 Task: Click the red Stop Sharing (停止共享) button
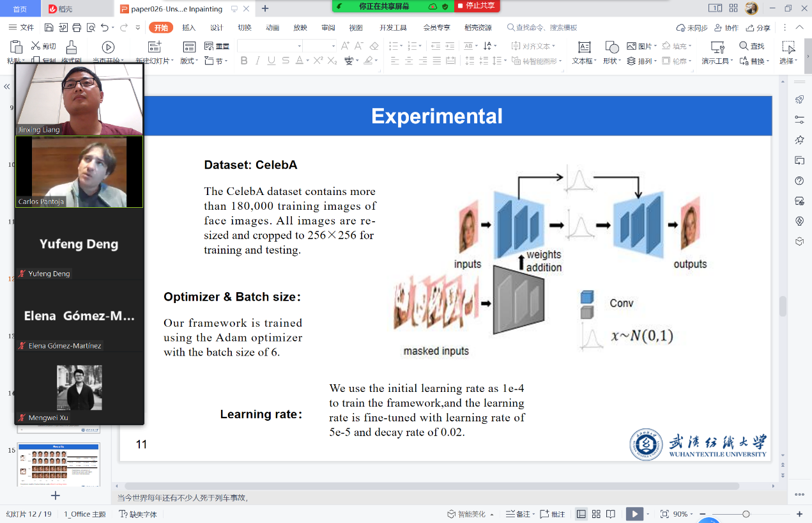[x=477, y=6]
